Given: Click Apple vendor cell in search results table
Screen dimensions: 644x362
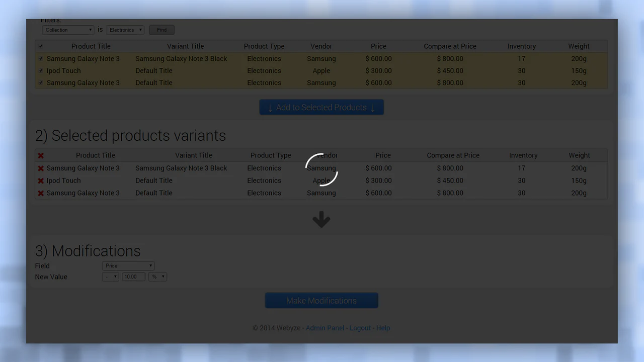Looking at the screenshot, I should [x=321, y=71].
